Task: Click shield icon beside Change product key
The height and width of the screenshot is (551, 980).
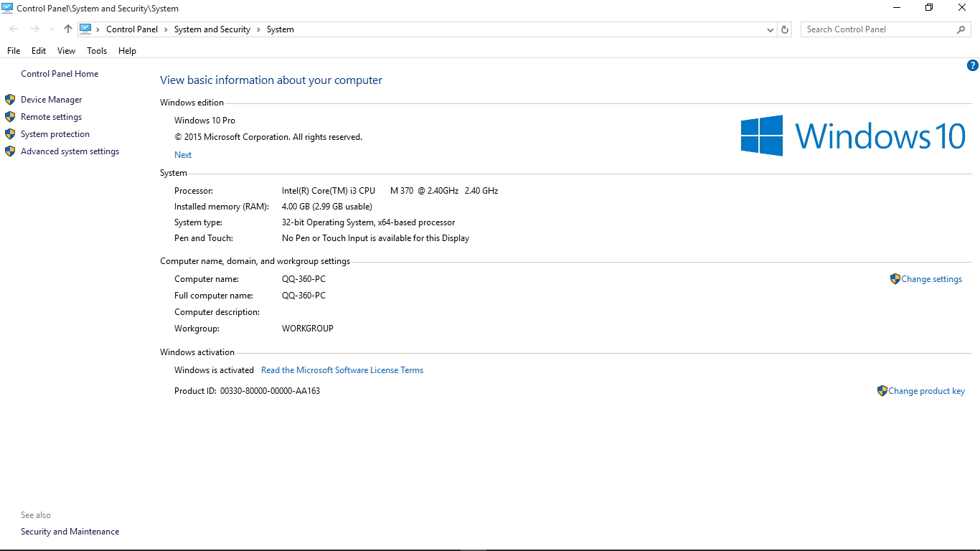Action: [x=882, y=391]
